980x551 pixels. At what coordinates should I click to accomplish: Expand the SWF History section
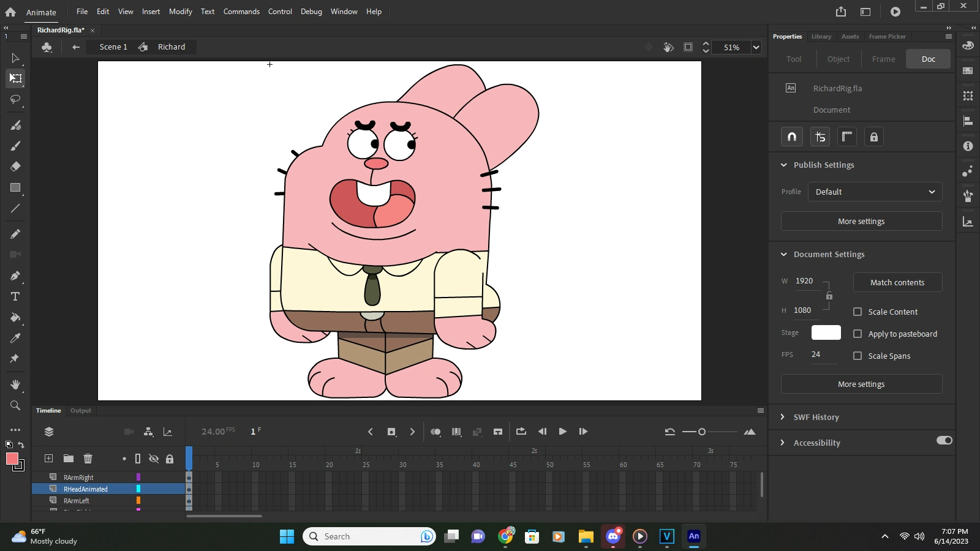tap(816, 417)
